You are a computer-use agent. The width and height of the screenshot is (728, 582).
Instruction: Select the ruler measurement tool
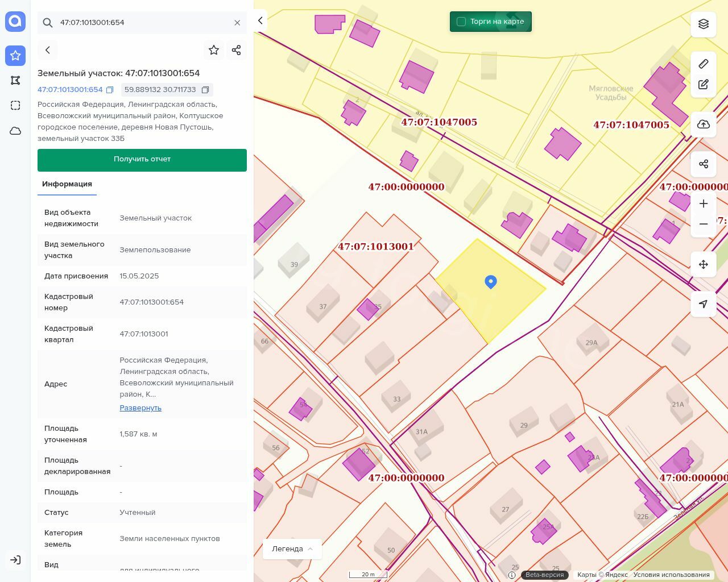(x=704, y=64)
